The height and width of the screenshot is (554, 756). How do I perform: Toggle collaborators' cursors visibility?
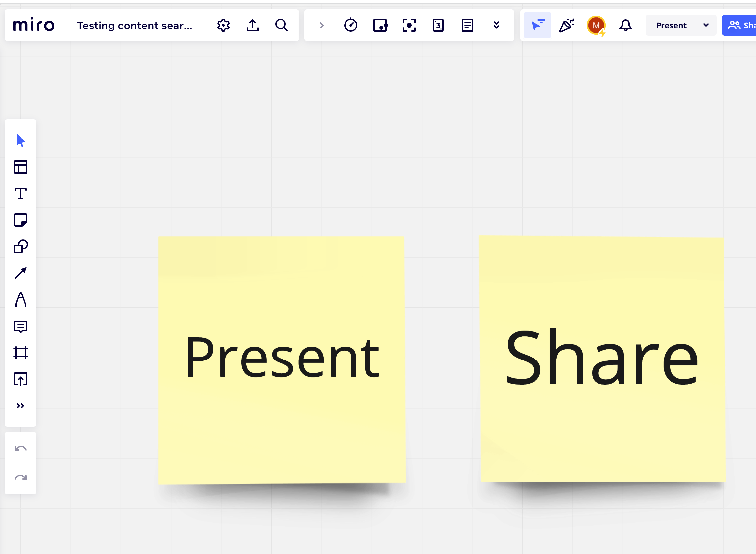[537, 25]
